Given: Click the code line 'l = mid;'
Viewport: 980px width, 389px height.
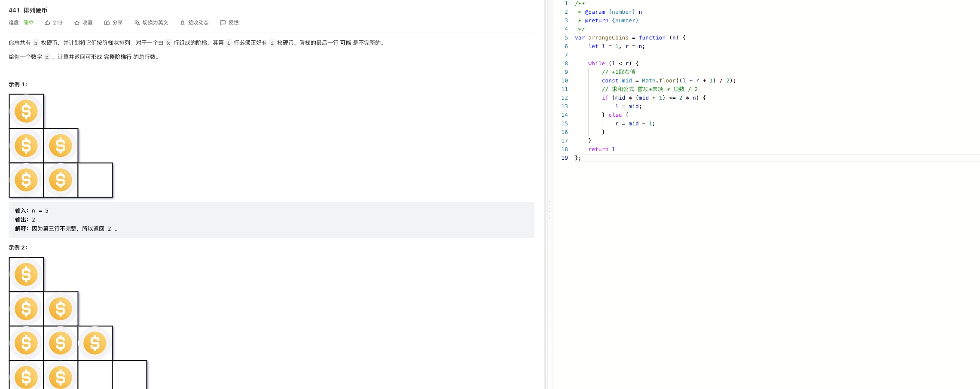Looking at the screenshot, I should (x=628, y=106).
